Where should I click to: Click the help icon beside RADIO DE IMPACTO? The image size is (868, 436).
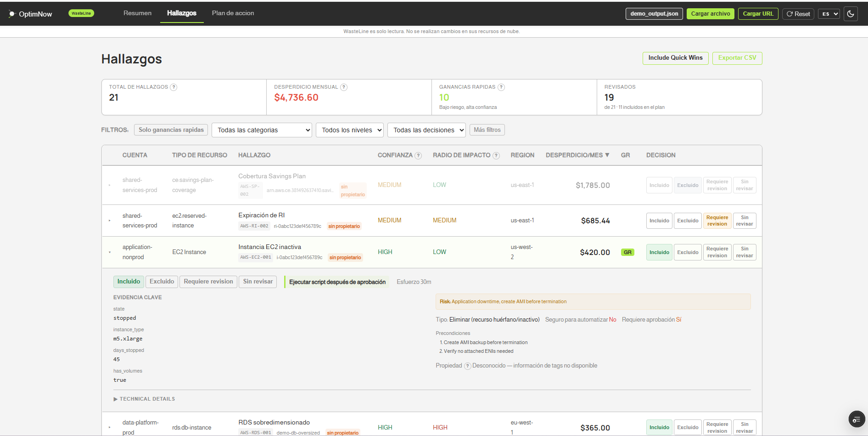[496, 155]
